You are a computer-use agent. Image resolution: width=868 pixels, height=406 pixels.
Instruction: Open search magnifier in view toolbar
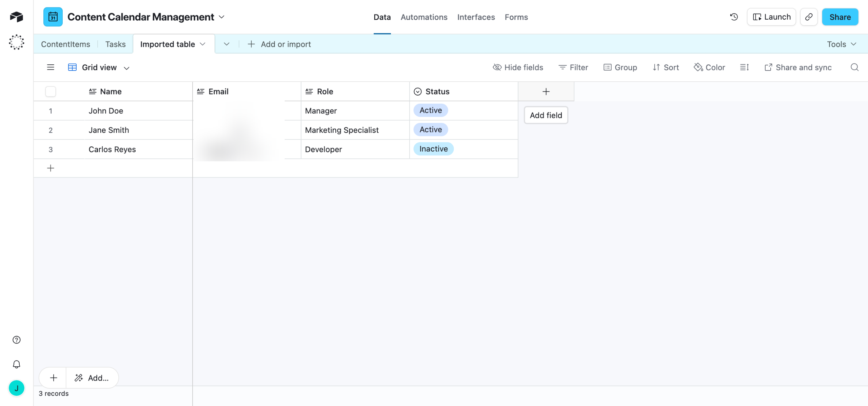[x=854, y=67]
